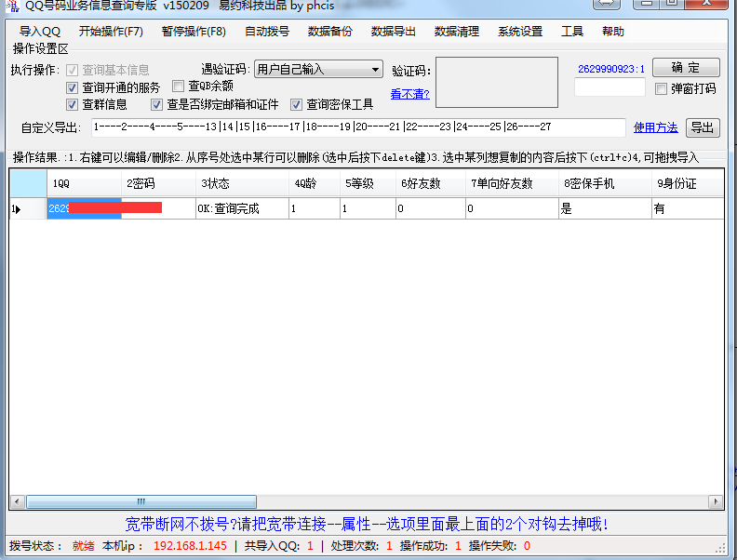Click the horizontal scrollbar right arrow

click(716, 501)
